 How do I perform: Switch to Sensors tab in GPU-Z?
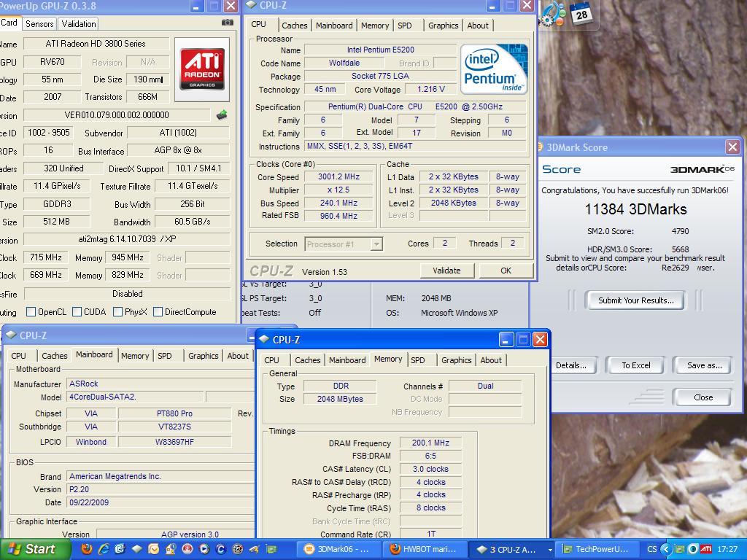39,24
